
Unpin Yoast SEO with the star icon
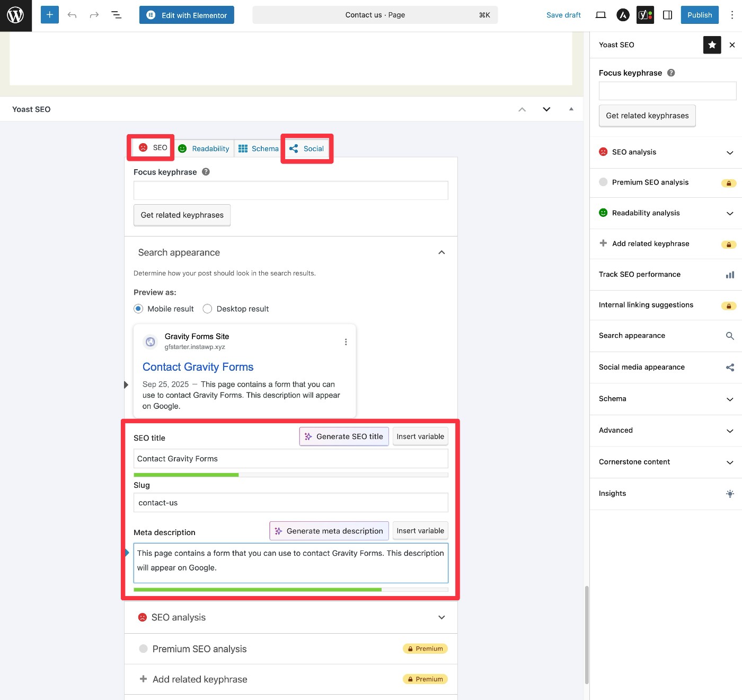[x=712, y=45]
